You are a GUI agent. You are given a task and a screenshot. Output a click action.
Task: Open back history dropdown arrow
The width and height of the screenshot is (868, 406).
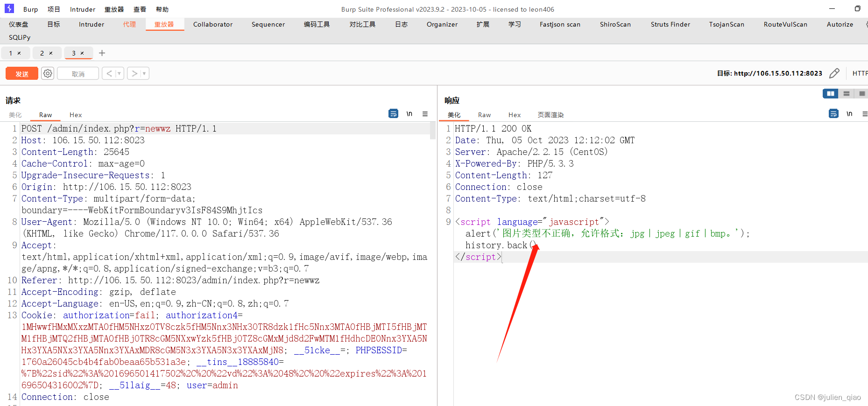tap(120, 73)
